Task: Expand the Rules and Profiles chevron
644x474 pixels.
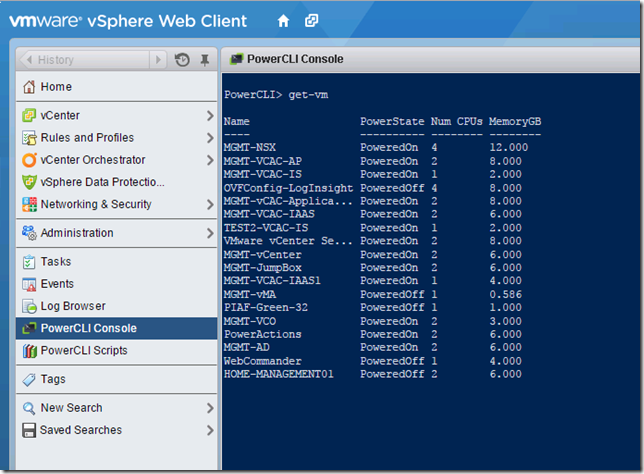Action: point(210,138)
